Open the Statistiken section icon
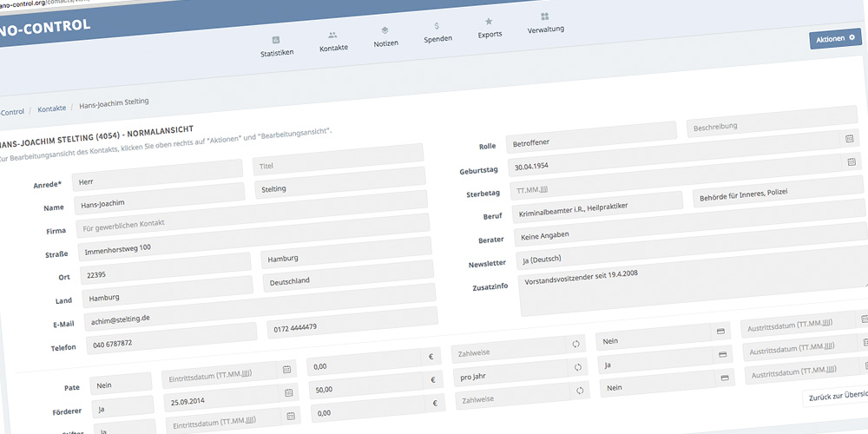The height and width of the screenshot is (434, 868). 276,40
